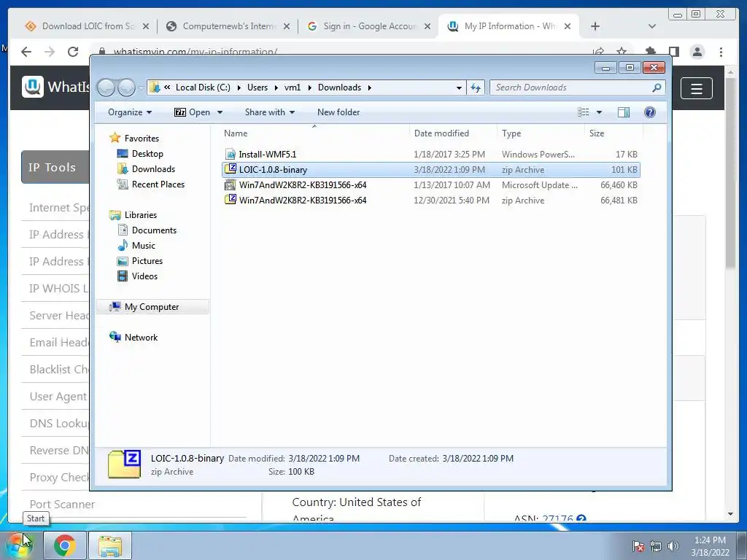
Task: Click Chrome icon in the taskbar
Action: [65, 545]
